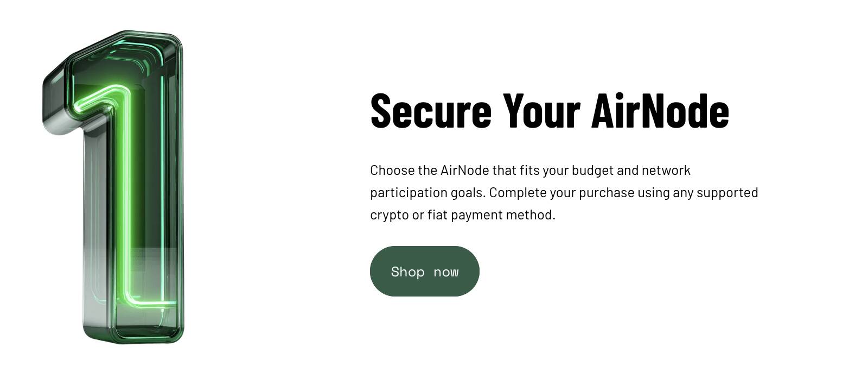Click the word 'budget' in the description
The width and height of the screenshot is (868, 391).
pyautogui.click(x=592, y=171)
